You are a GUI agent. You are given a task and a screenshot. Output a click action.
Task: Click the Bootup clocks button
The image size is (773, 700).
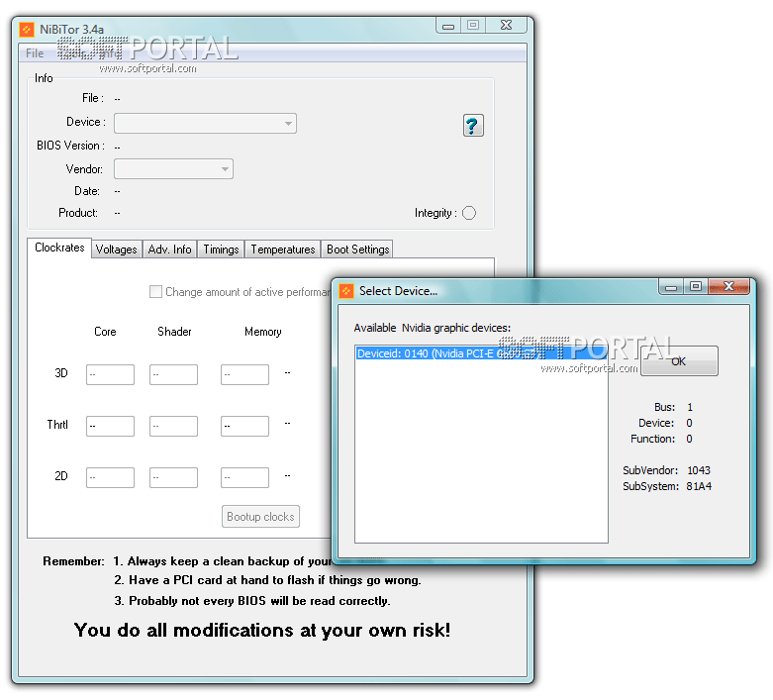[x=260, y=517]
